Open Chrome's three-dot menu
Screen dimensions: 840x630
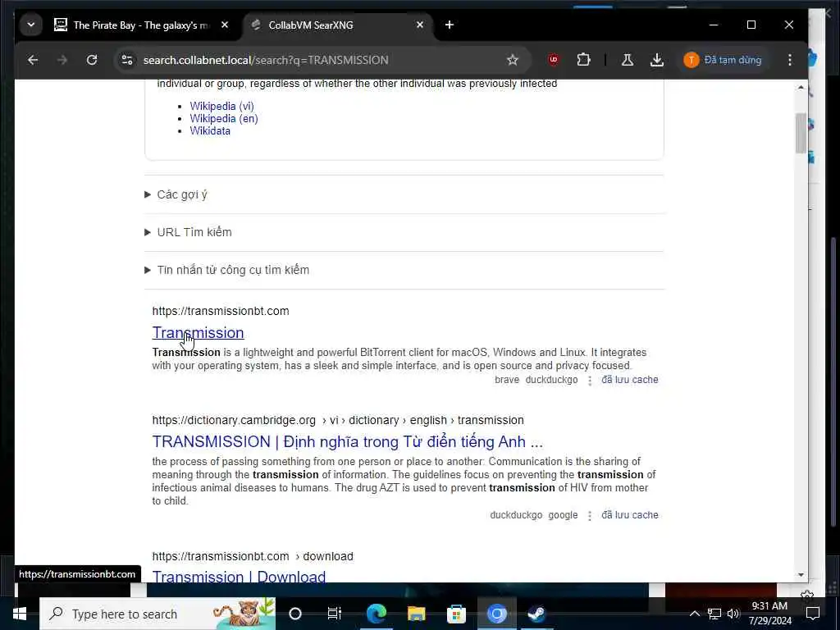click(790, 60)
